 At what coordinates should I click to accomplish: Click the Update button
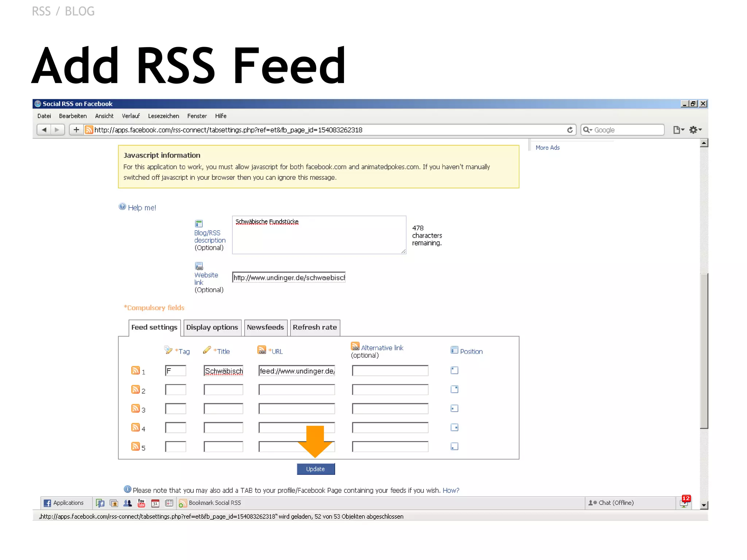click(316, 469)
